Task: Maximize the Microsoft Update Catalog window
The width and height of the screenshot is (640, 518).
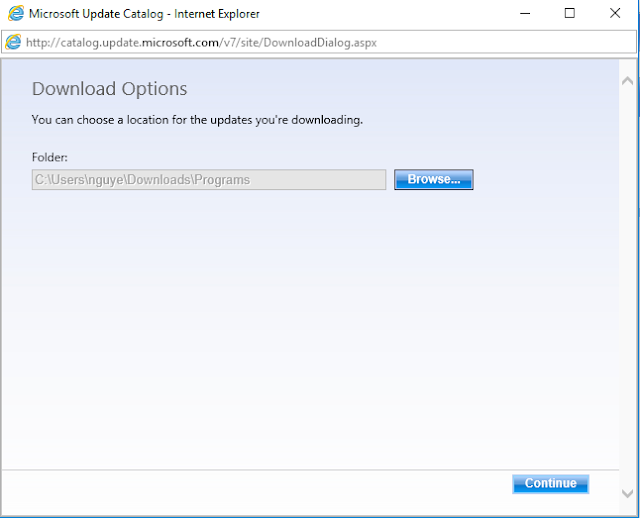Action: pos(570,13)
